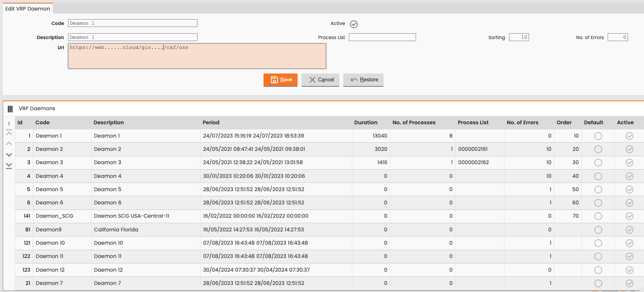Viewport: 644px width, 292px height.
Task: Select Default radio for Daemon_SCG row
Action: click(598, 216)
